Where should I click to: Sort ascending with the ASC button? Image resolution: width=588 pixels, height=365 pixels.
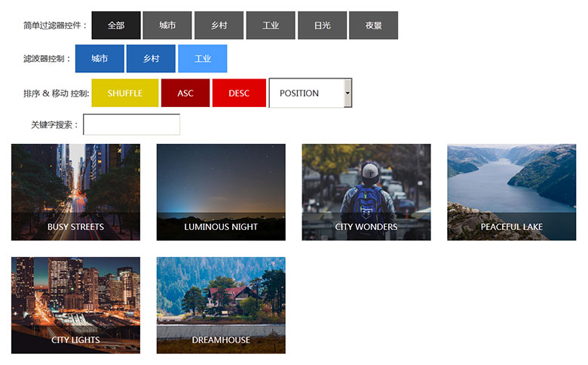point(185,94)
